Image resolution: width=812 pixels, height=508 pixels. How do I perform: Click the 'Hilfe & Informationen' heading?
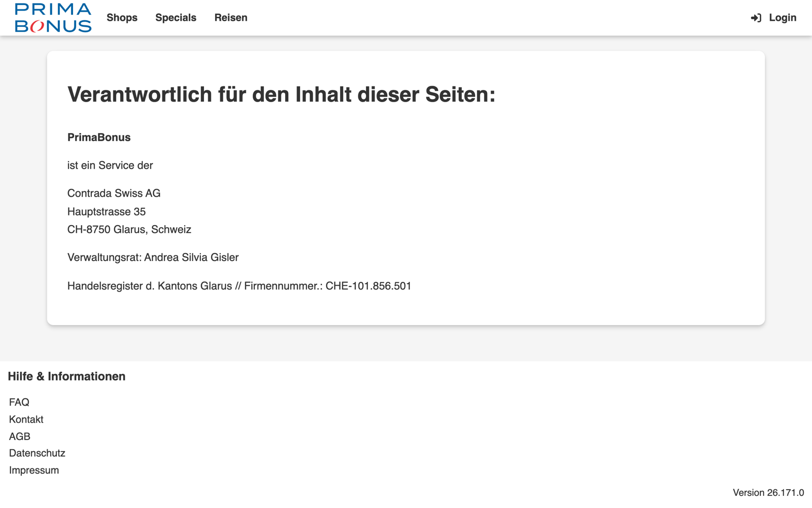tap(66, 376)
